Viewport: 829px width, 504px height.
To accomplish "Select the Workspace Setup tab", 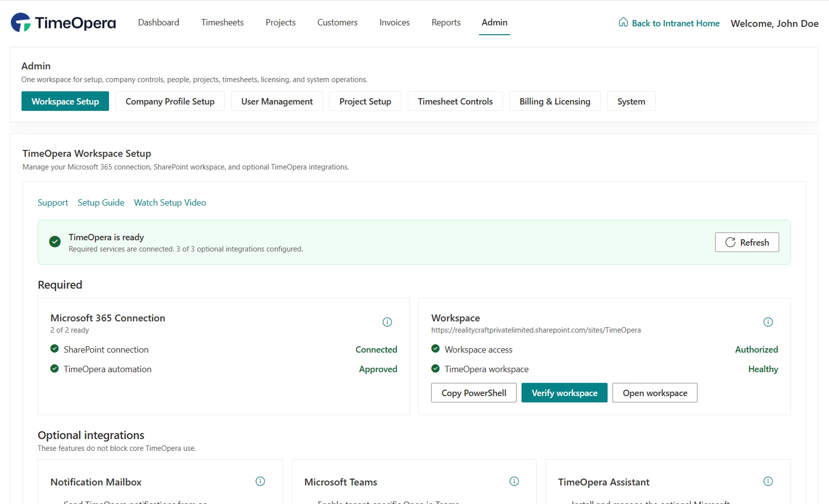I will click(65, 101).
